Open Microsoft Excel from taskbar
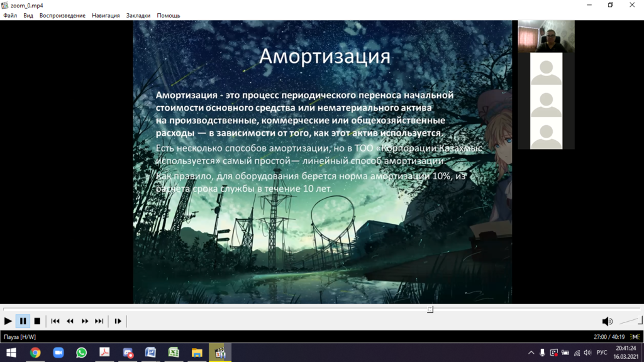Viewport: 644px width, 362px height. coord(174,353)
